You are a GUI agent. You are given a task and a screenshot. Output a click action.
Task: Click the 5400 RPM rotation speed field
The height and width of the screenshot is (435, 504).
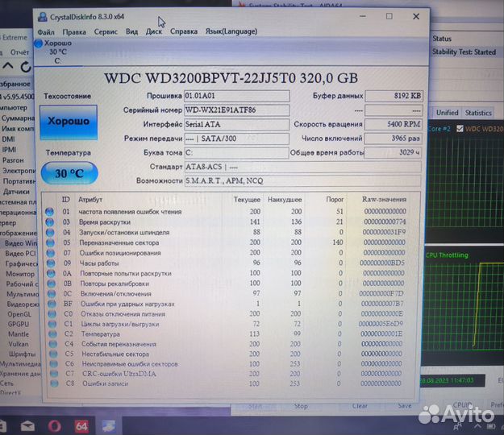[x=394, y=124]
